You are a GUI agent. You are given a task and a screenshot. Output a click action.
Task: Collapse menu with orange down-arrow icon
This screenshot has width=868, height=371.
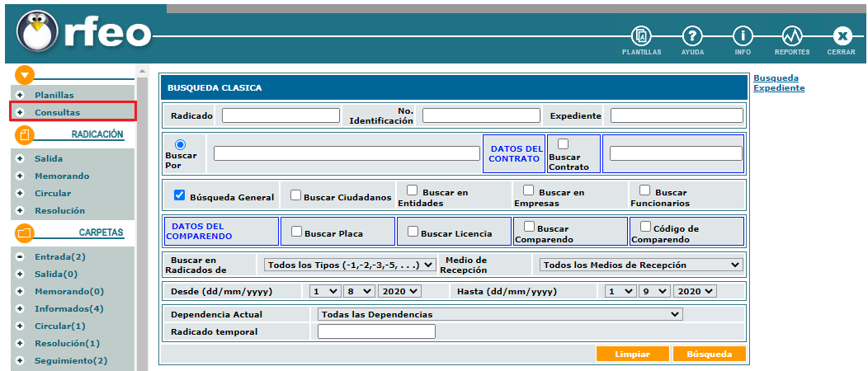coord(25,74)
